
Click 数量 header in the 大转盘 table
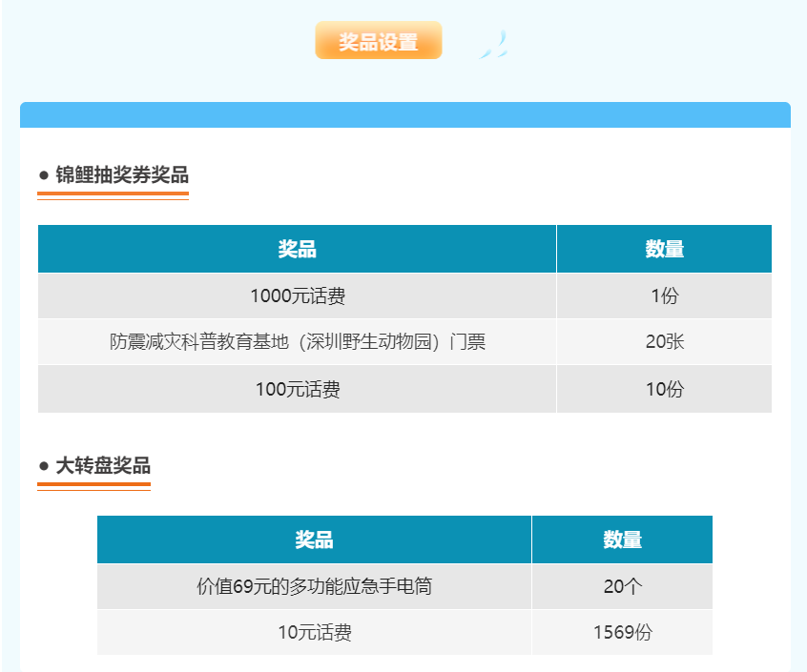[622, 540]
